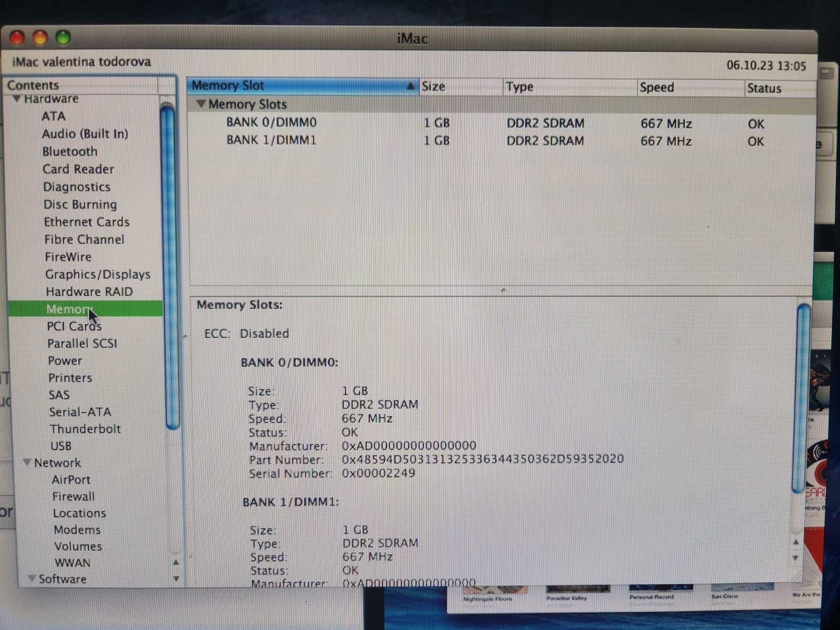Click the iMac valentina todorova title

pos(81,62)
